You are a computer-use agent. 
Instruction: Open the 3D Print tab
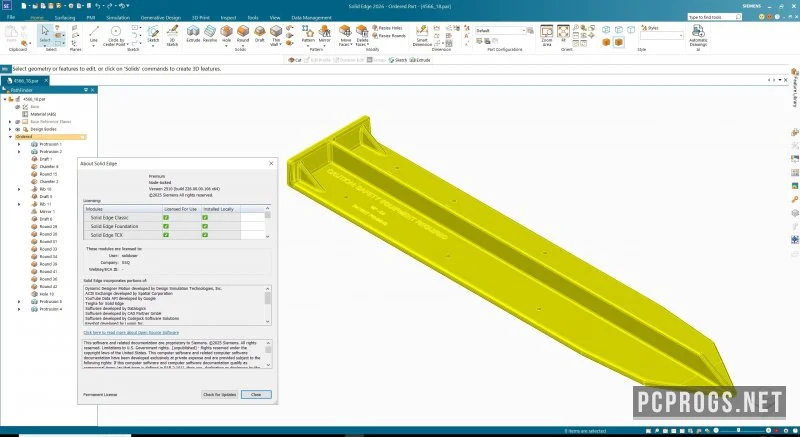pos(201,18)
